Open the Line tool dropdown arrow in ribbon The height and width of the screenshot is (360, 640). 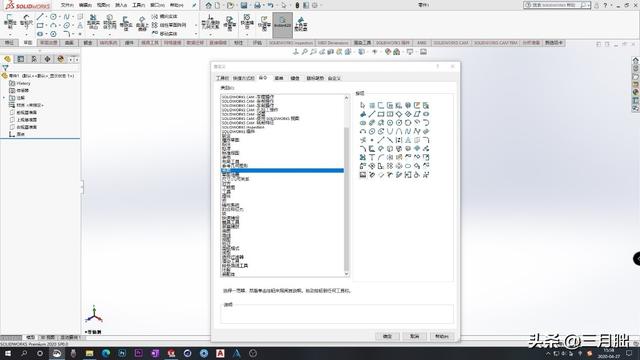click(47, 17)
